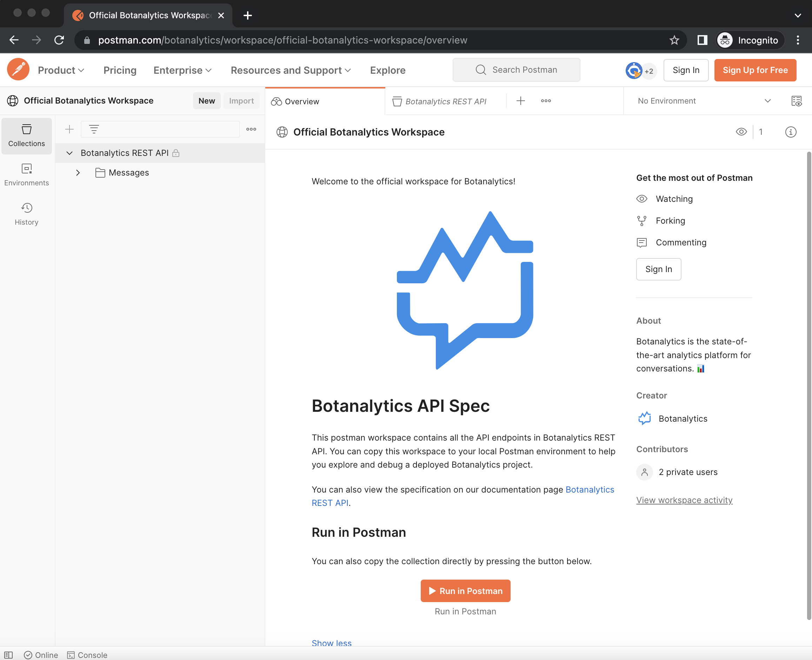The image size is (812, 660).
Task: Click the globe icon in workspace header
Action: tap(282, 132)
